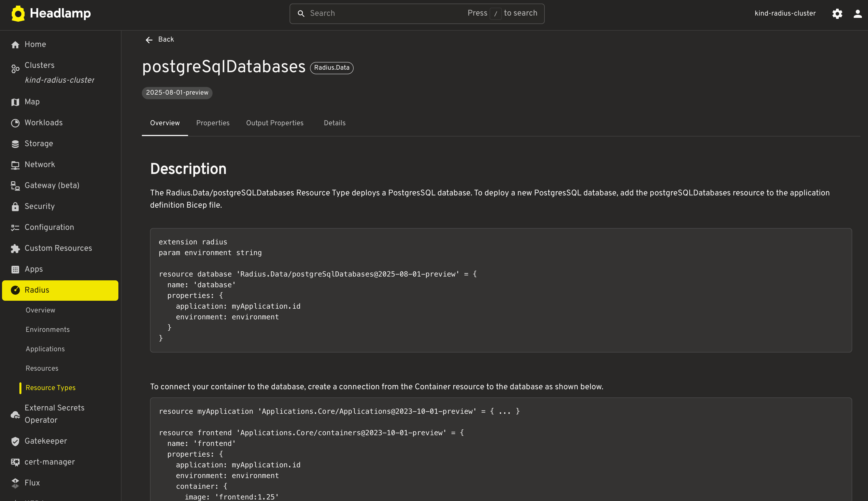Click the Custom Resources puzzle icon

15,248
